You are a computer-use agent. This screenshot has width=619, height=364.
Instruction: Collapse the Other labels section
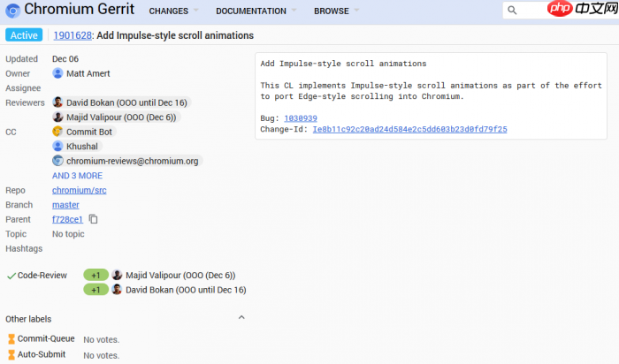(241, 317)
